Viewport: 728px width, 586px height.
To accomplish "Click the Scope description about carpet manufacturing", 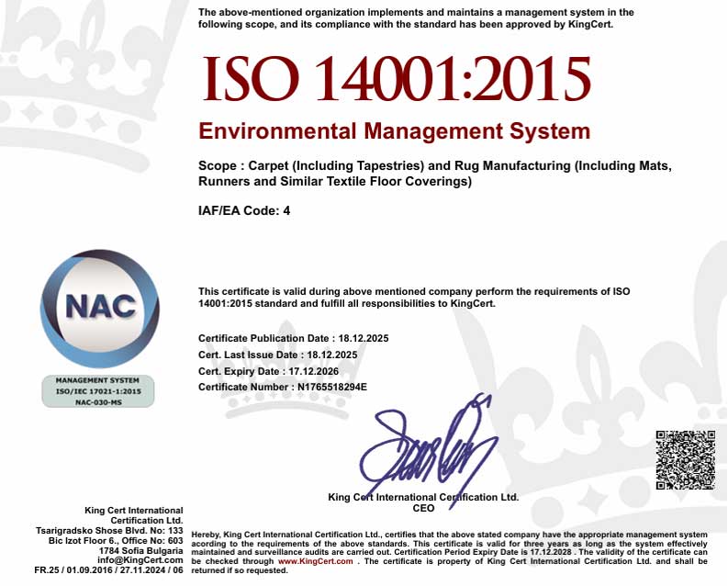I will click(x=435, y=175).
